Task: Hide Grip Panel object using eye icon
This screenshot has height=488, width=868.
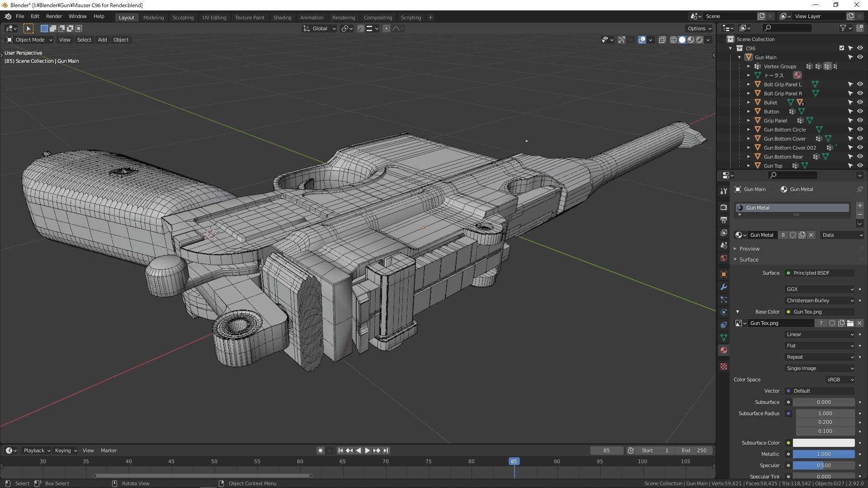Action: click(860, 120)
